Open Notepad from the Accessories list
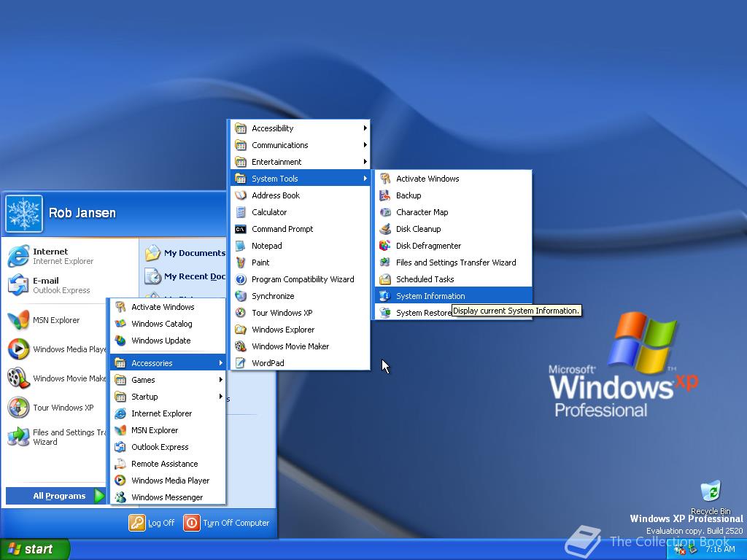 point(266,246)
